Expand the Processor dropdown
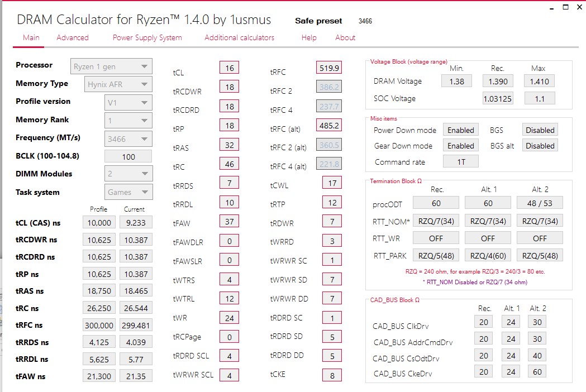Screen dimensions: 586x392 tap(111, 66)
